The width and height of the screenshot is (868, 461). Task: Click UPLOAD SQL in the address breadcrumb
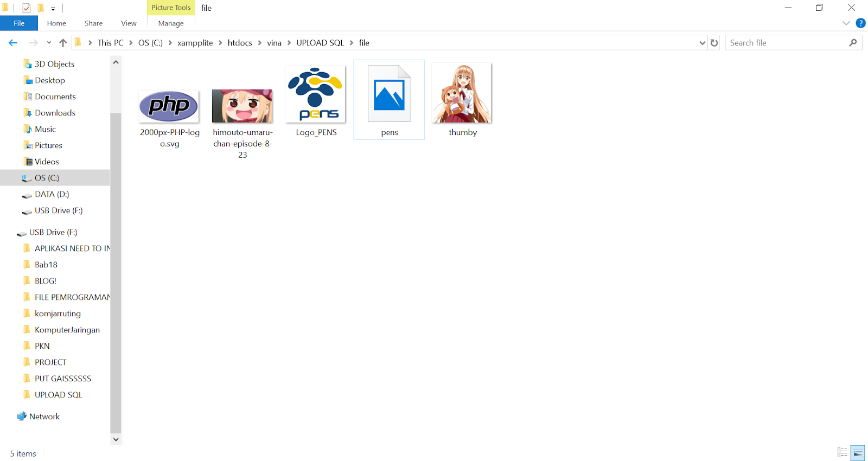click(x=320, y=43)
